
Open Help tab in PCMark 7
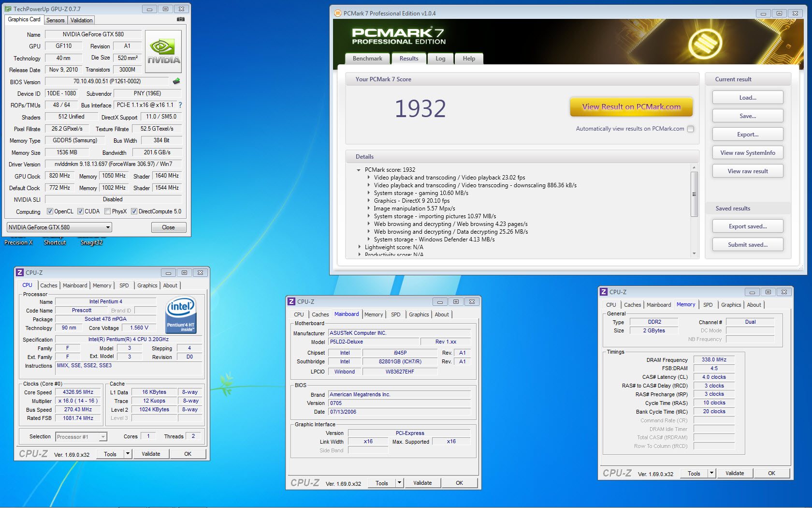click(469, 59)
